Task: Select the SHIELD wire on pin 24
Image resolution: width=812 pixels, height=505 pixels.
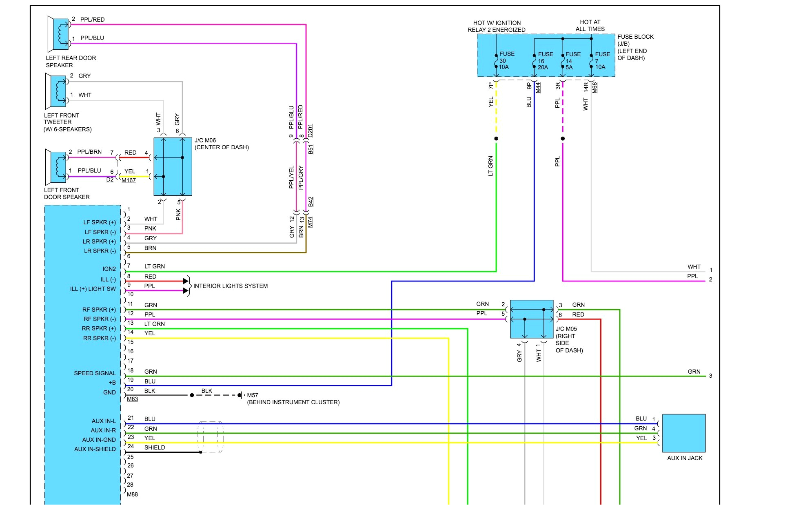Action: click(171, 453)
